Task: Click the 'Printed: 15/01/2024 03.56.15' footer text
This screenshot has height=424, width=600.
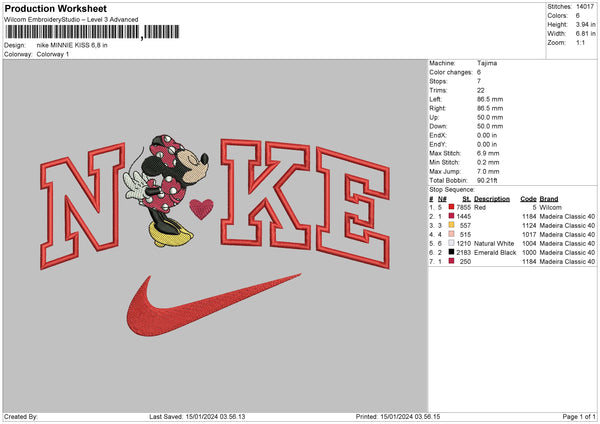Action: (x=398, y=417)
